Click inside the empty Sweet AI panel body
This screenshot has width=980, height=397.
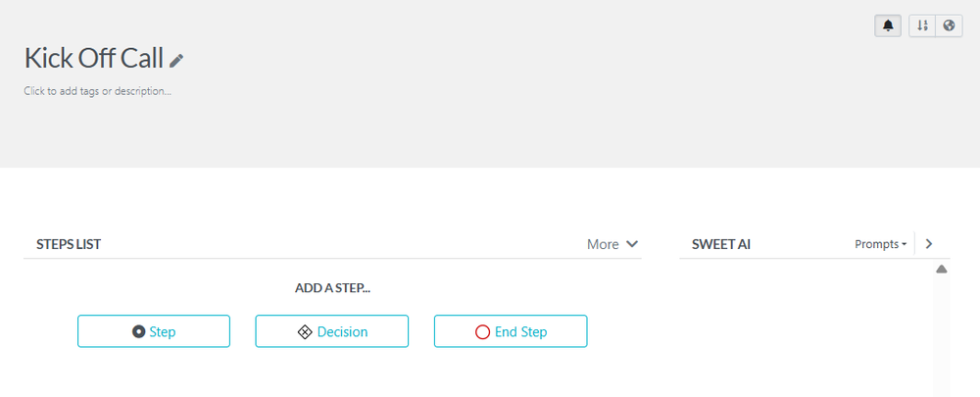pyautogui.click(x=804, y=333)
